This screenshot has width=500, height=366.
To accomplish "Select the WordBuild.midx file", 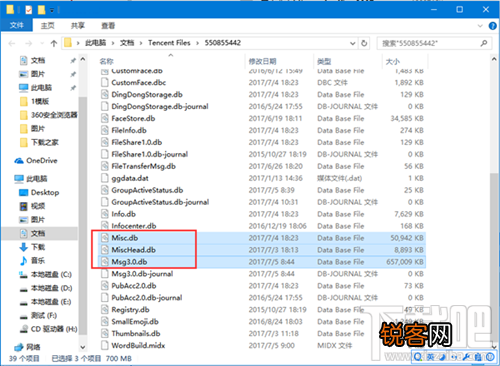I will (x=138, y=345).
